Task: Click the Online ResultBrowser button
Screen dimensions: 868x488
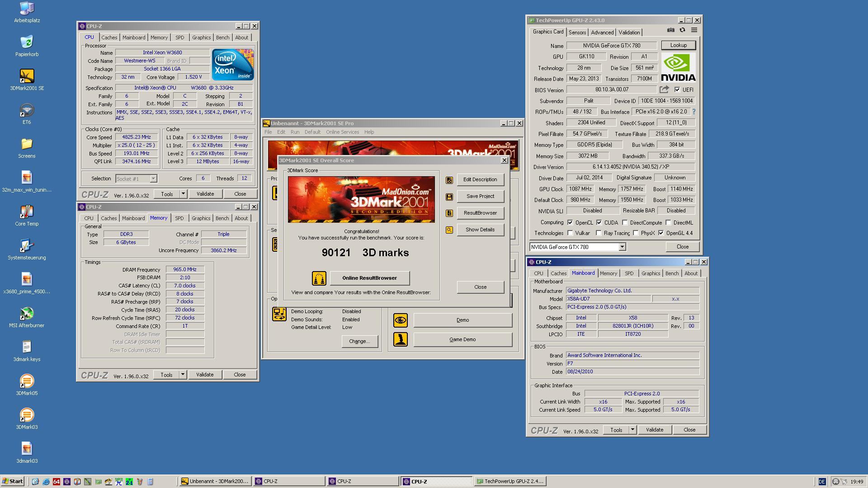Action: pyautogui.click(x=370, y=278)
